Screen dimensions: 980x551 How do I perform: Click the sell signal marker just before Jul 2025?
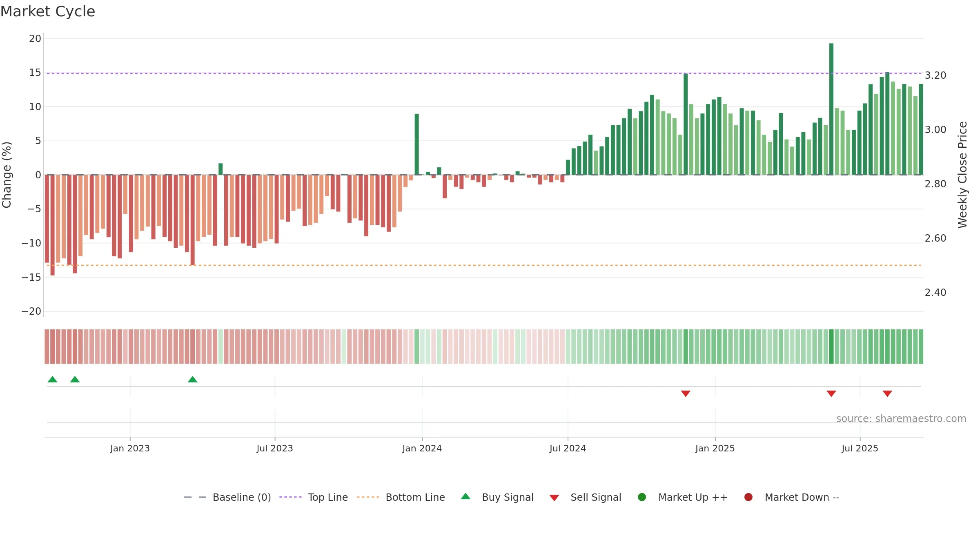pyautogui.click(x=831, y=393)
